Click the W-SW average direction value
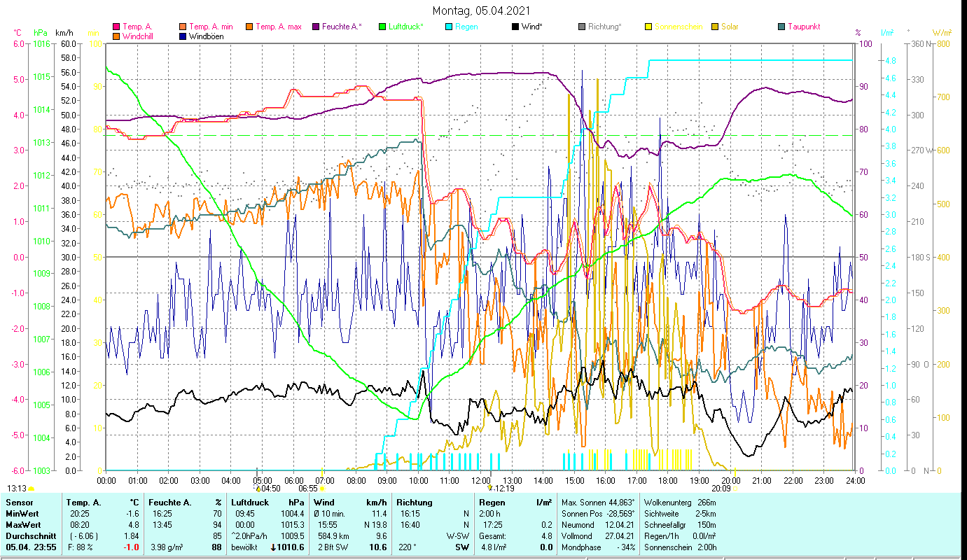The height and width of the screenshot is (560, 967). point(457,535)
